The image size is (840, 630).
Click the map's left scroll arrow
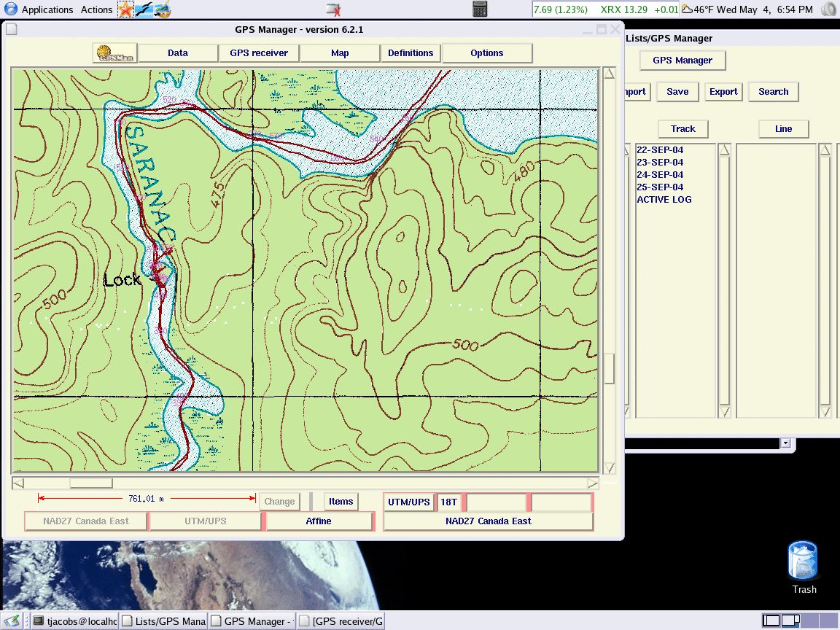point(18,483)
